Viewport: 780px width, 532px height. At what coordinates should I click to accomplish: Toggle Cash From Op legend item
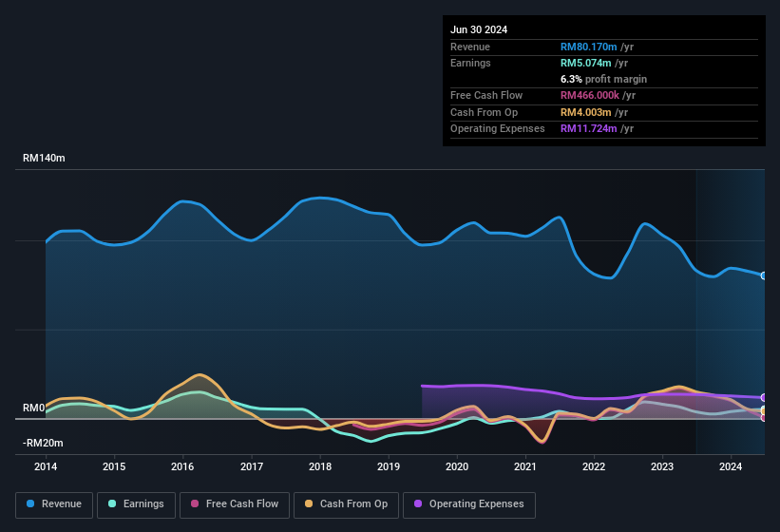click(x=344, y=503)
